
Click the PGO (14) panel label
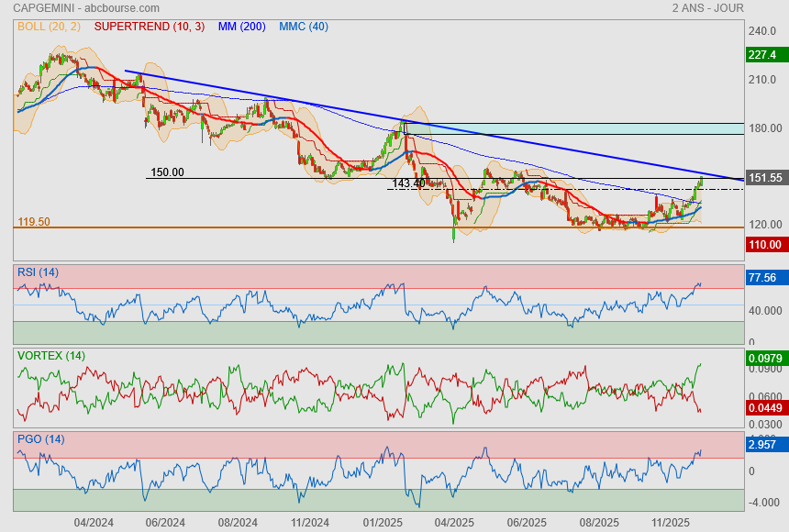(x=40, y=439)
